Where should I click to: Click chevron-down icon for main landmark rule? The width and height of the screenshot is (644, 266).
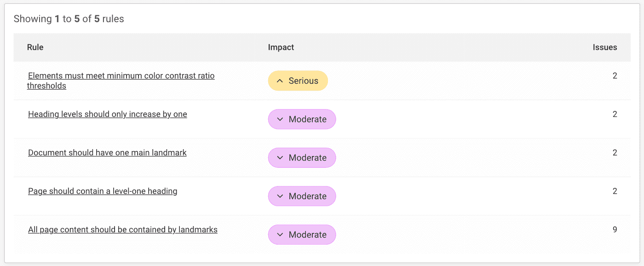[280, 158]
